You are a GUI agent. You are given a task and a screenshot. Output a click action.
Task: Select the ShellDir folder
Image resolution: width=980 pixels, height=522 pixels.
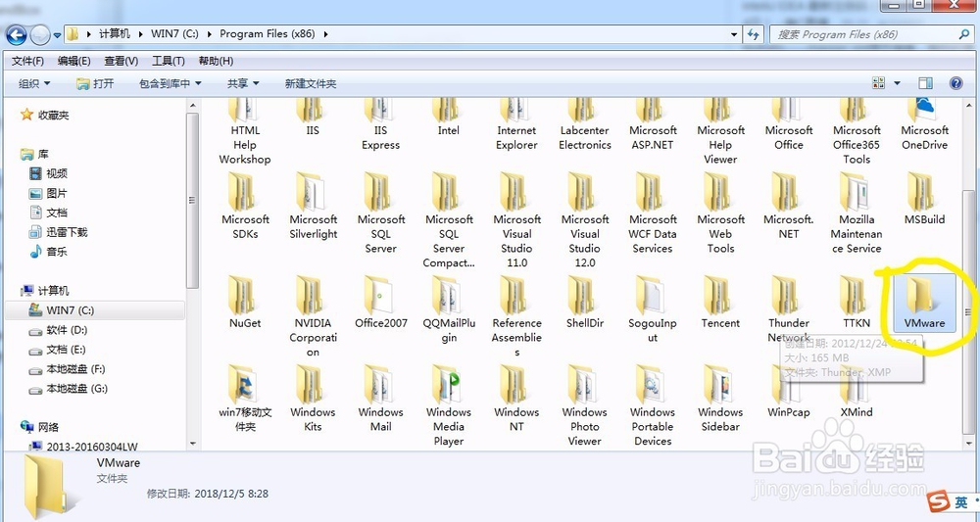[584, 304]
